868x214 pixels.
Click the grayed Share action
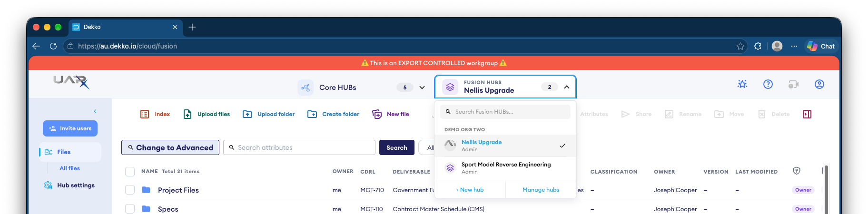[636, 114]
